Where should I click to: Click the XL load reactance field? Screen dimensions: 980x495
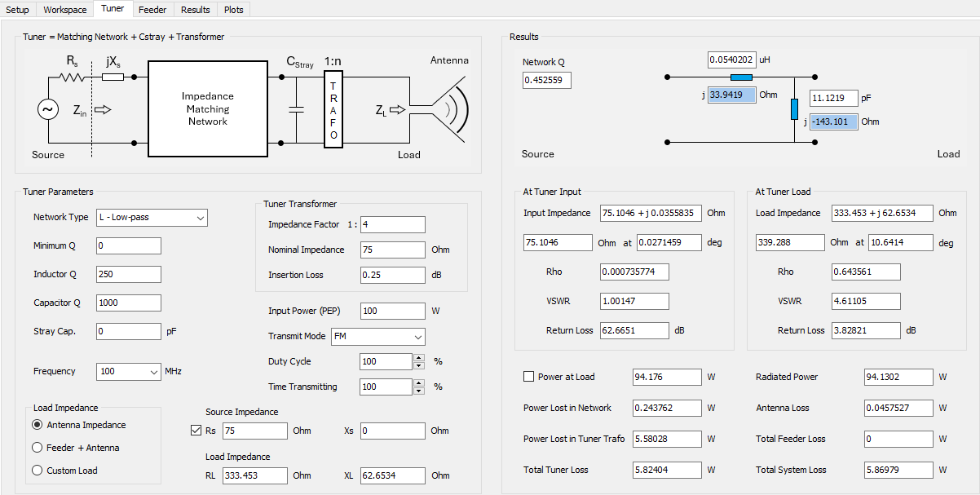coord(393,476)
